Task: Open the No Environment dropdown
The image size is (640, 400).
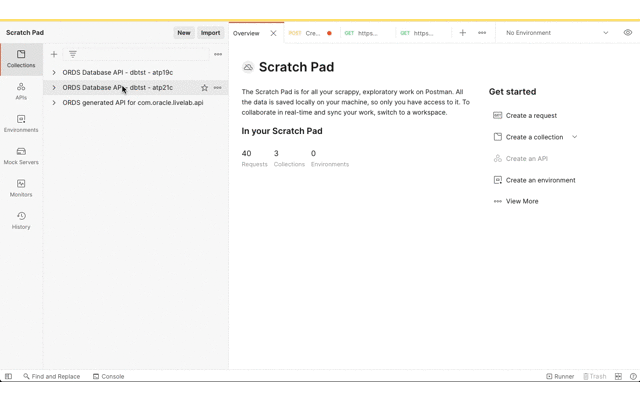Action: pos(556,33)
